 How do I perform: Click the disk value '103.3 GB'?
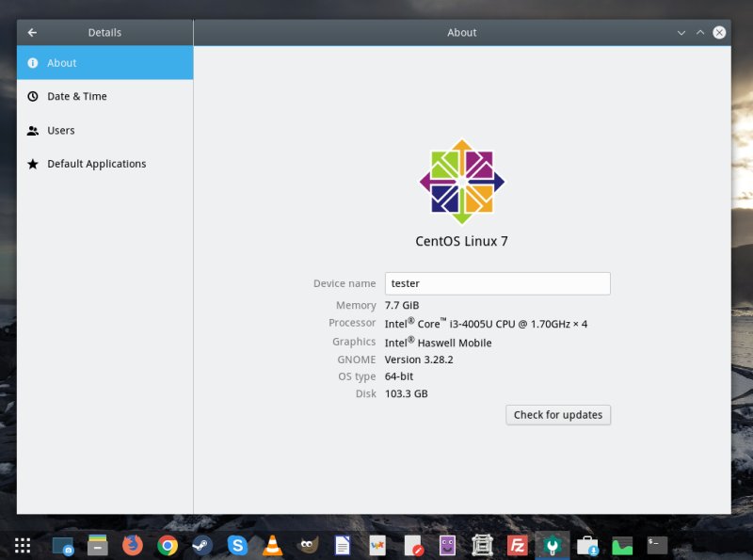point(406,393)
